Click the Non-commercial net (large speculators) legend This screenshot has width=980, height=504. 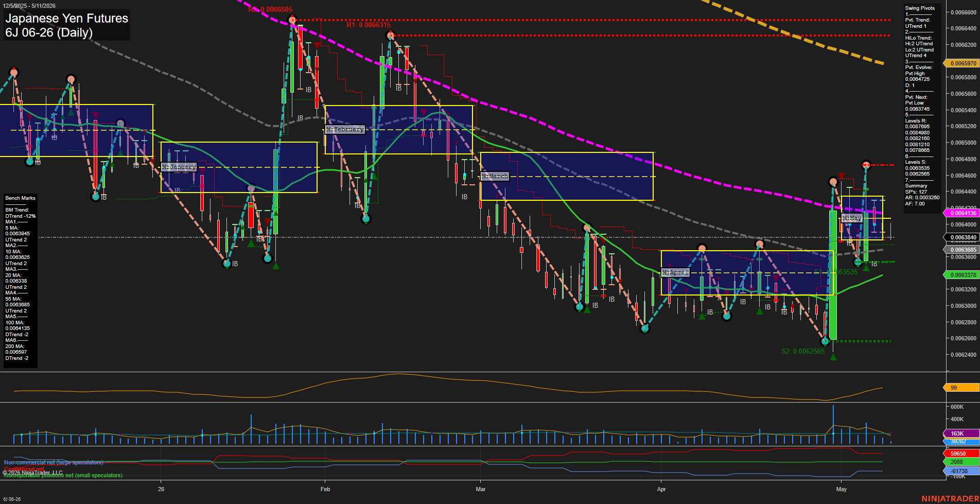[54, 462]
